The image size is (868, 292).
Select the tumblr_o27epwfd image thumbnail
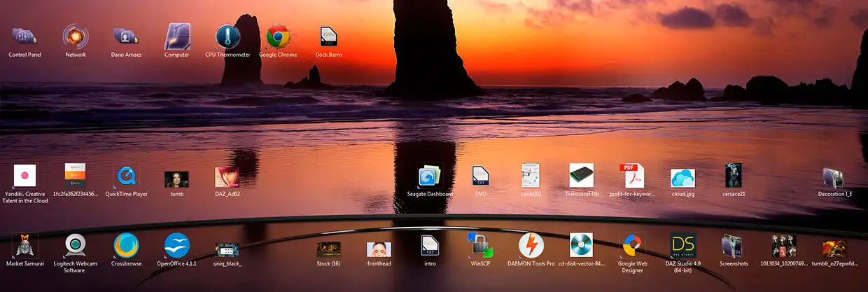(834, 249)
